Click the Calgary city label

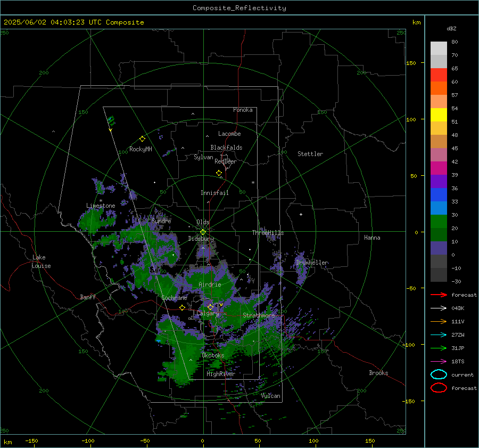pyautogui.click(x=208, y=313)
